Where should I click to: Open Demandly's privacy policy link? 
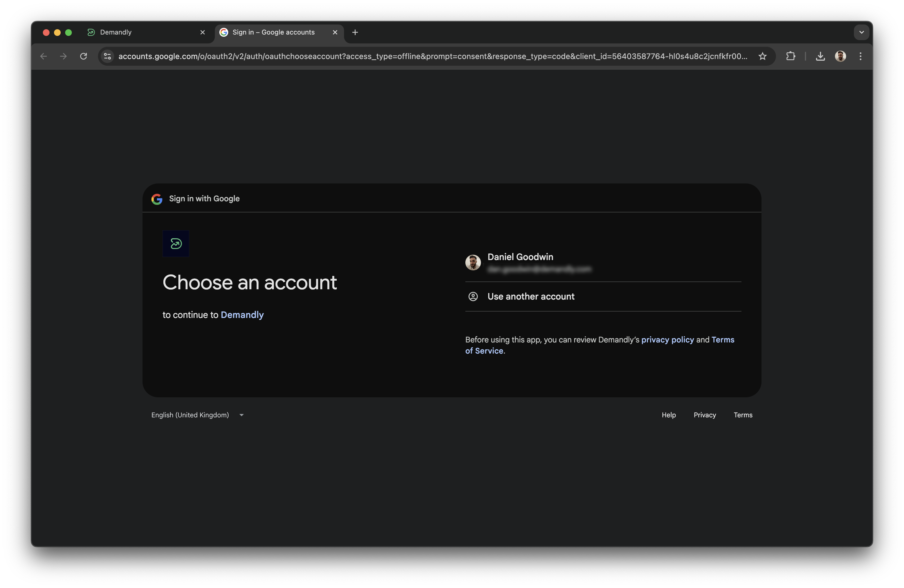coord(667,340)
